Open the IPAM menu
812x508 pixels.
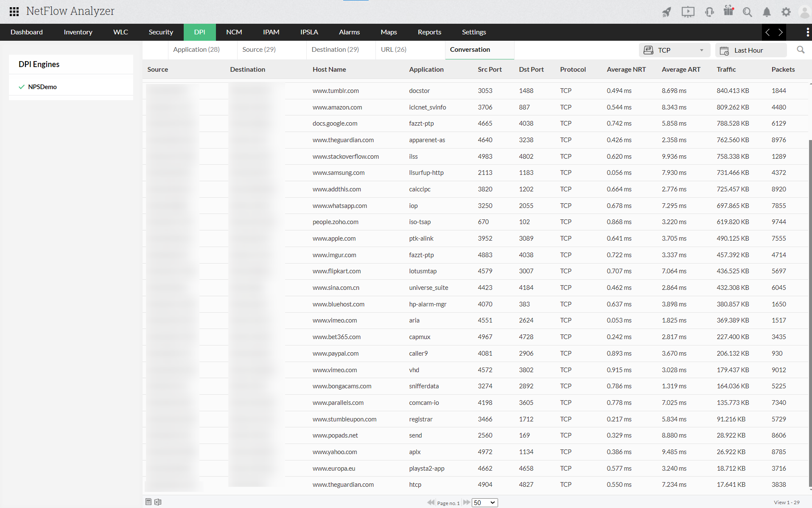(271, 32)
